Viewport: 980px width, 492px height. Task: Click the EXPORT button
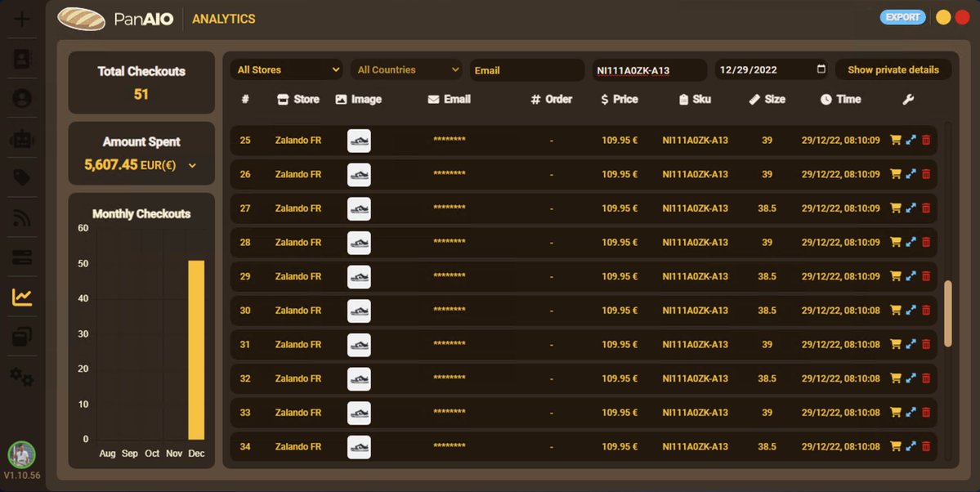902,17
